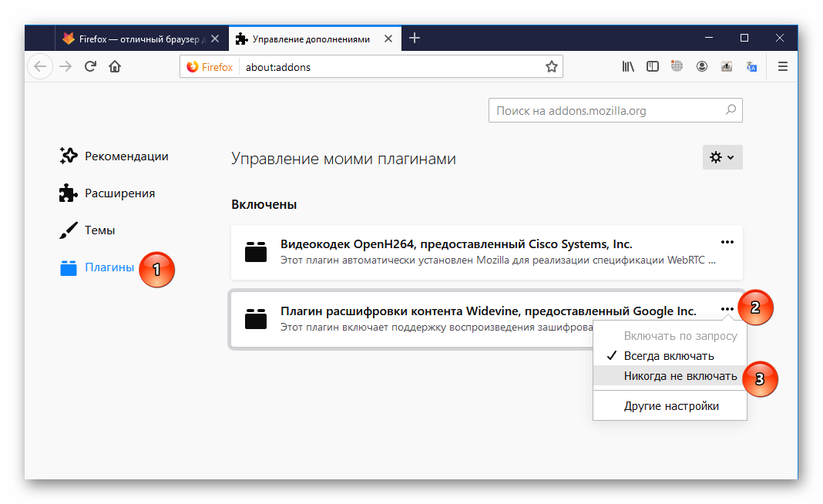Screen dimensions: 823x504
Task: Click the picture extension icon in toolbar
Action: coord(727,67)
